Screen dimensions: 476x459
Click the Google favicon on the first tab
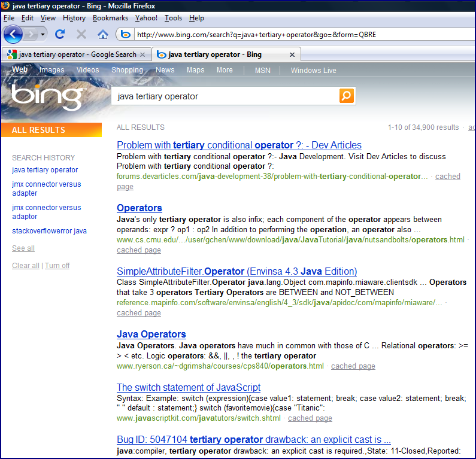[12, 54]
